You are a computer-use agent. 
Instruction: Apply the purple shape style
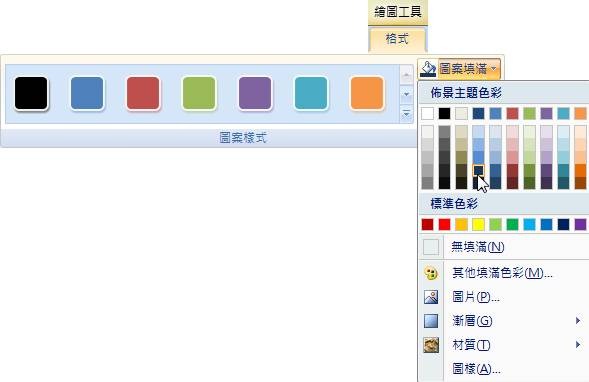point(255,93)
